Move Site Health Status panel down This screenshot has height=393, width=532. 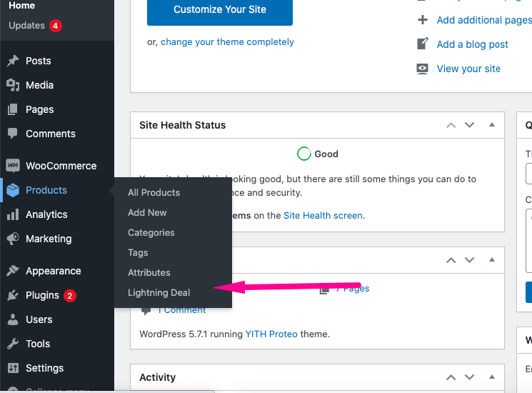469,125
